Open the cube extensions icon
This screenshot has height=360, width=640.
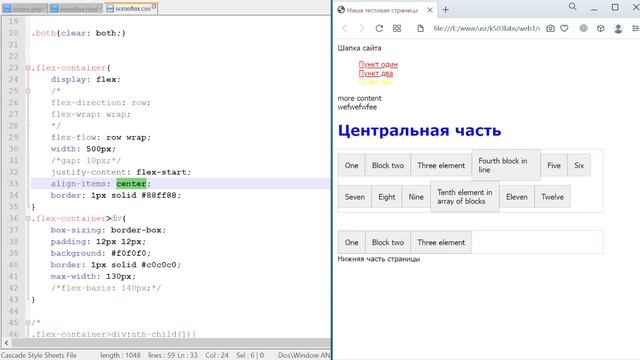600,28
